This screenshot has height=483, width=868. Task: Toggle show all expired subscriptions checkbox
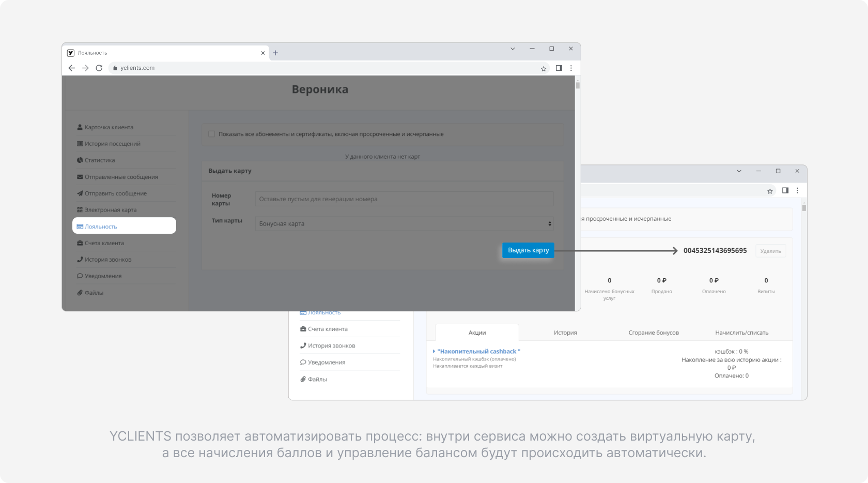point(211,134)
